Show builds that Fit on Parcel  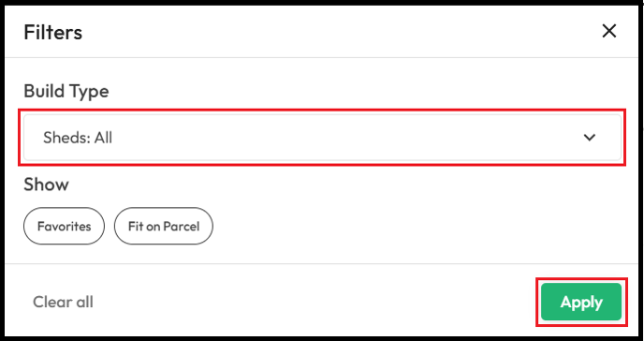coord(164,226)
